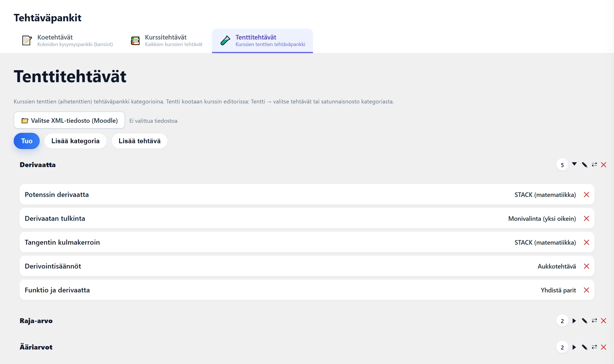Image resolution: width=614 pixels, height=364 pixels.
Task: Remove the Derivointisäännöt task
Action: pyautogui.click(x=586, y=266)
